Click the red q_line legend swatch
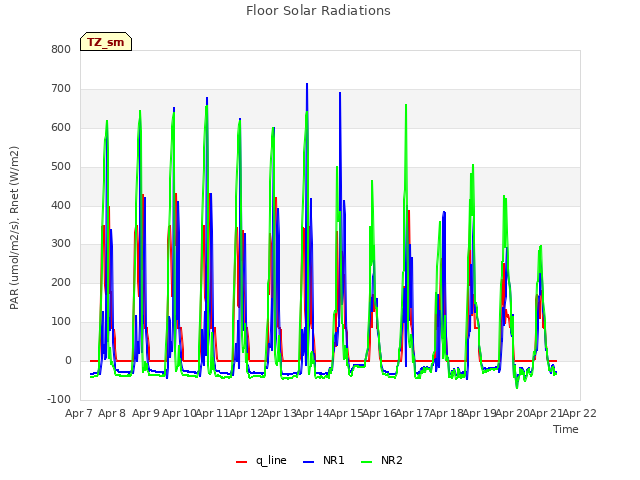Screen dimensions: 640x480 click(x=242, y=462)
